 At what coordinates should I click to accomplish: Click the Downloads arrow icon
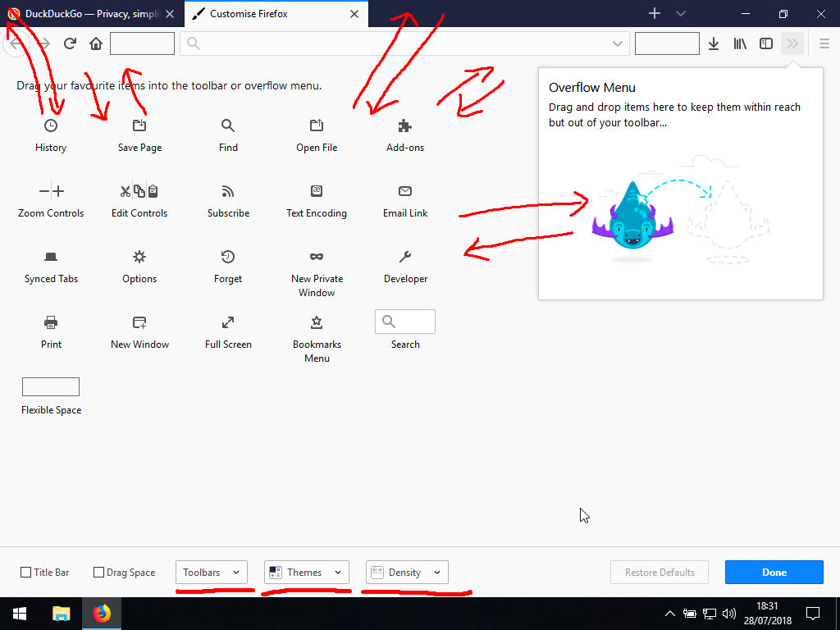click(714, 43)
